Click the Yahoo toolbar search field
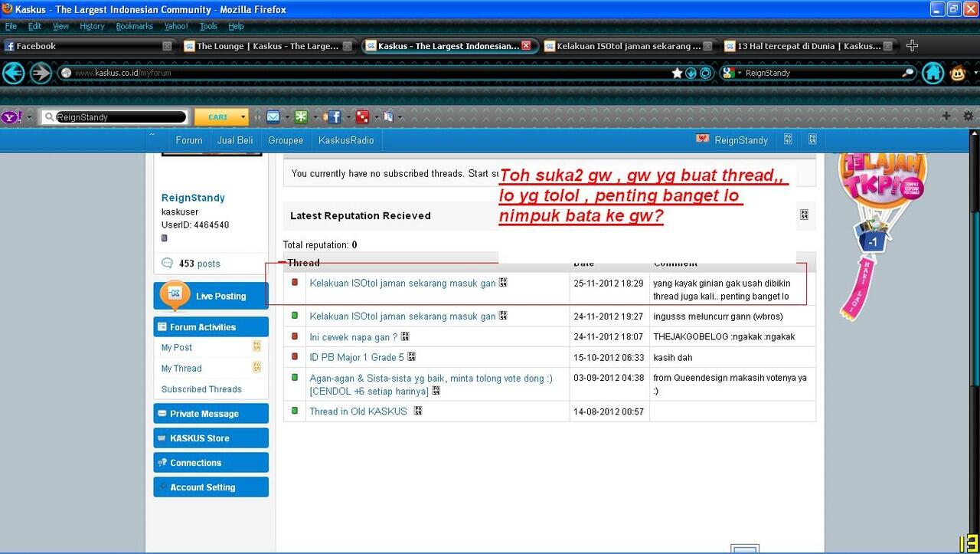The height and width of the screenshot is (554, 980). tap(115, 117)
